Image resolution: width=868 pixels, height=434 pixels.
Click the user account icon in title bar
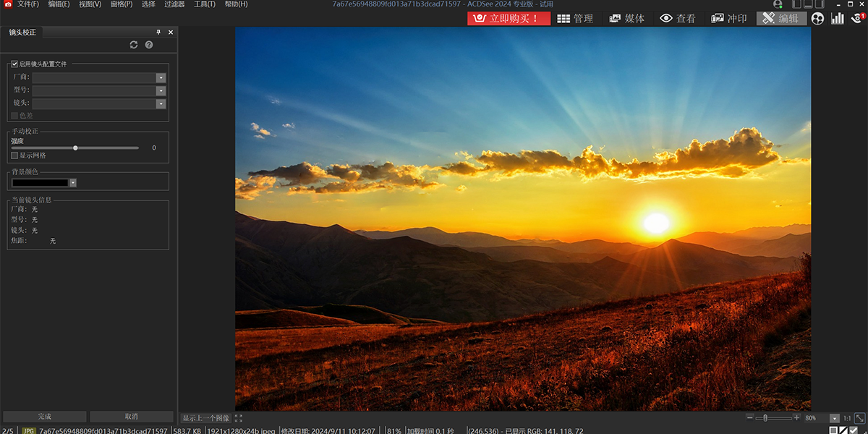[x=778, y=4]
